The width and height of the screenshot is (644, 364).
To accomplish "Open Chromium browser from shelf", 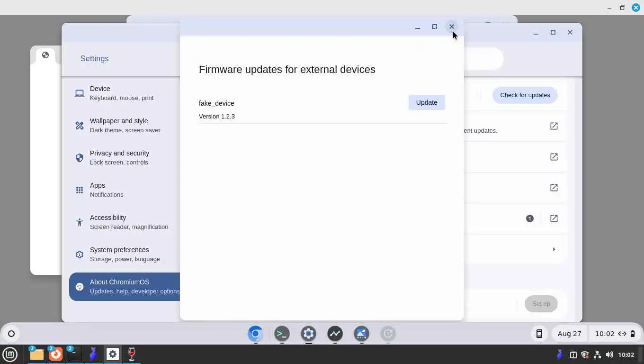I will (255, 334).
